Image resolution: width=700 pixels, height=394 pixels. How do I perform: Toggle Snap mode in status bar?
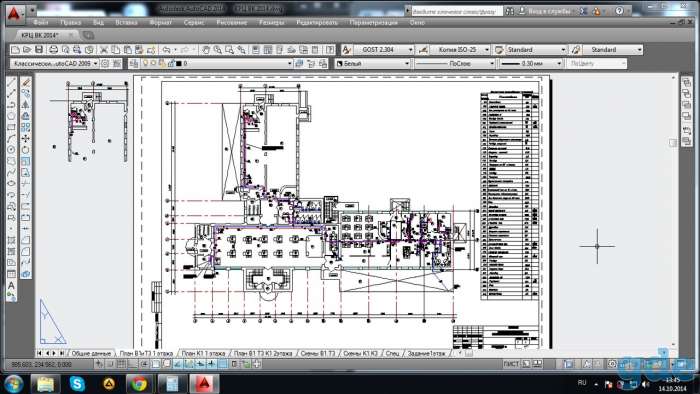click(110, 364)
